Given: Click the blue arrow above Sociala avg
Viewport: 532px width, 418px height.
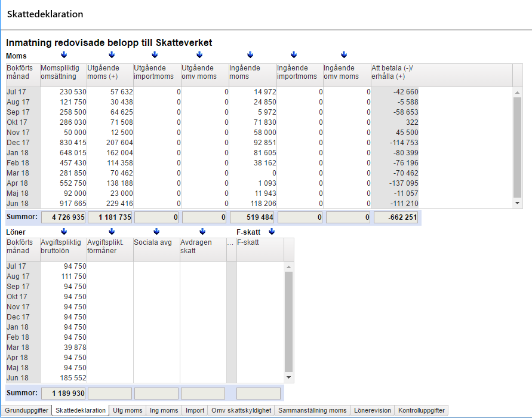Looking at the screenshot, I should click(156, 232).
